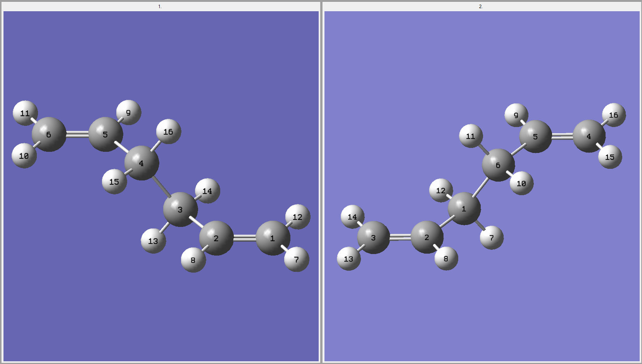Pick the single bond between atoms 3 and 4 in pane 1
Viewport: 642px width, 364px height.
point(161,186)
